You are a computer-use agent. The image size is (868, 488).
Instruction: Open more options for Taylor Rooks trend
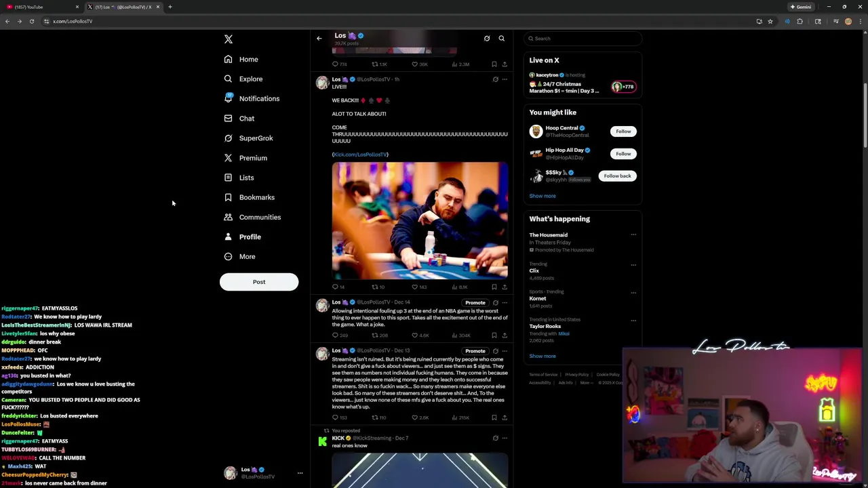coord(633,321)
